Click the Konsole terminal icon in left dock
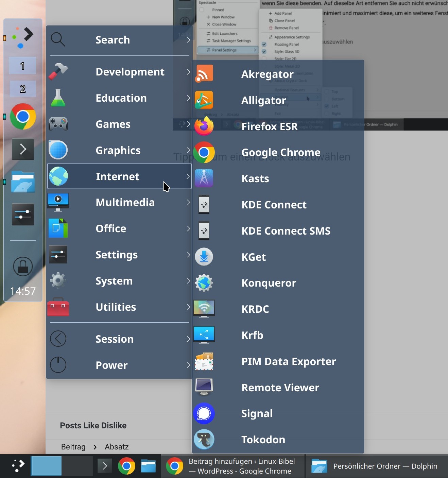This screenshot has height=478, width=448. (23, 149)
